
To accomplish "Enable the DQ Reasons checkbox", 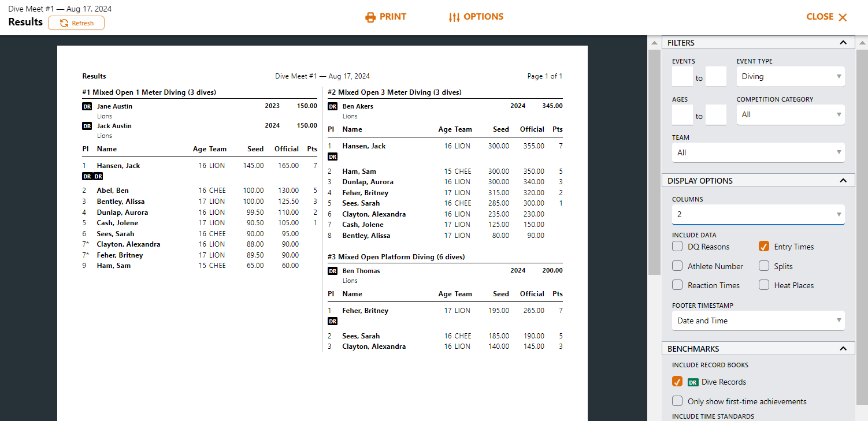I will pyautogui.click(x=677, y=247).
